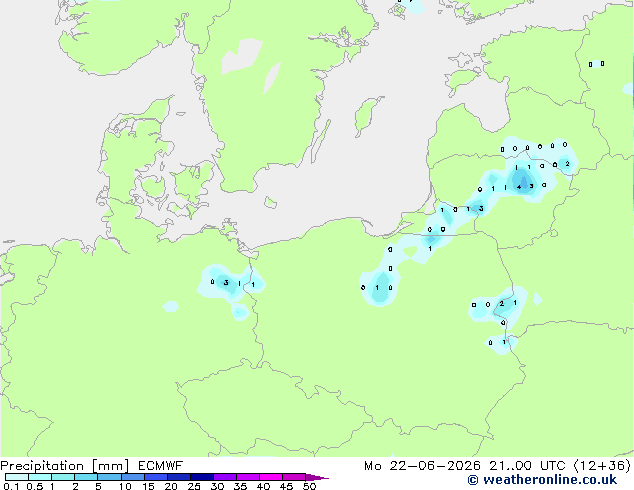This screenshot has height=490, width=634.
Task: Click the 35–40 mm magenta legend swatch
Action: click(247, 477)
